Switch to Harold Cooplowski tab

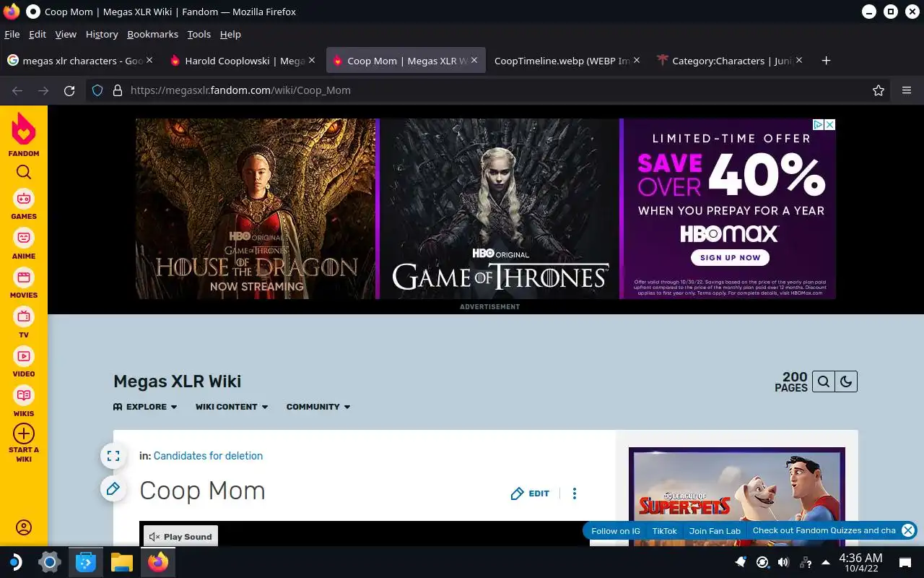pos(243,61)
